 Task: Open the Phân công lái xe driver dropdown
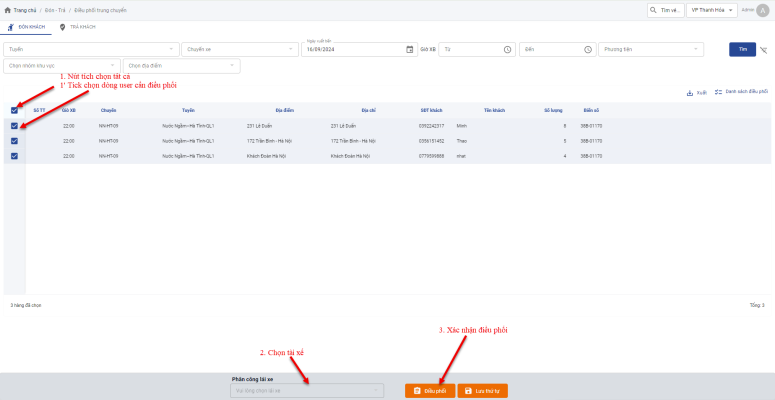pyautogui.click(x=307, y=391)
